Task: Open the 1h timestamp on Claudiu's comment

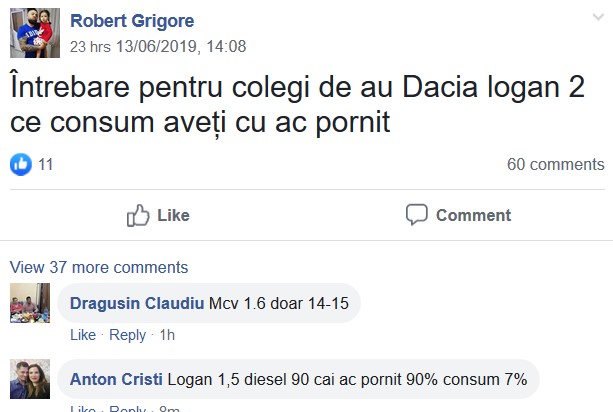Action: click(x=167, y=335)
